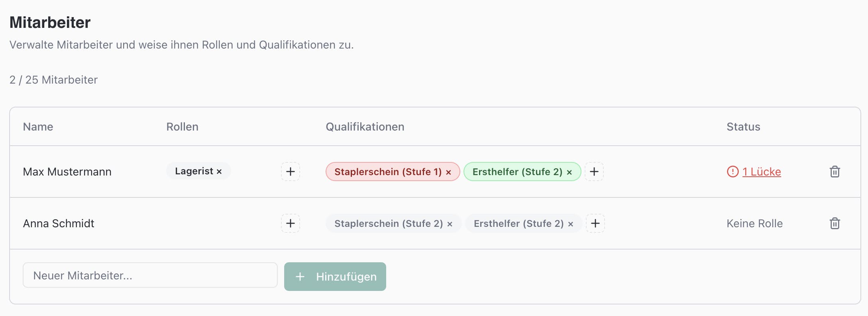
Task: Add a role to Max Mustermann
Action: point(291,172)
